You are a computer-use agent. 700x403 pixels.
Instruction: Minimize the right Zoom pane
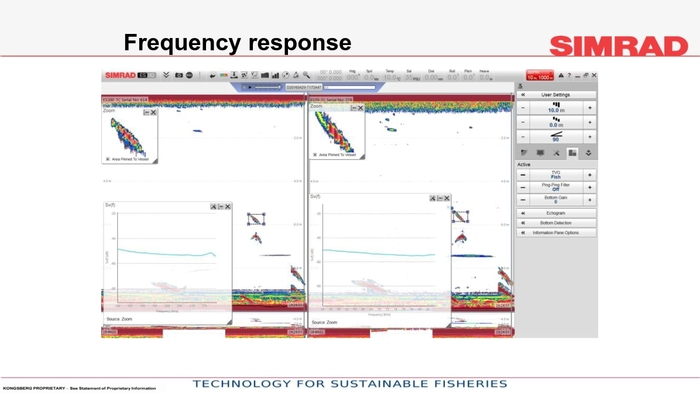(353, 108)
